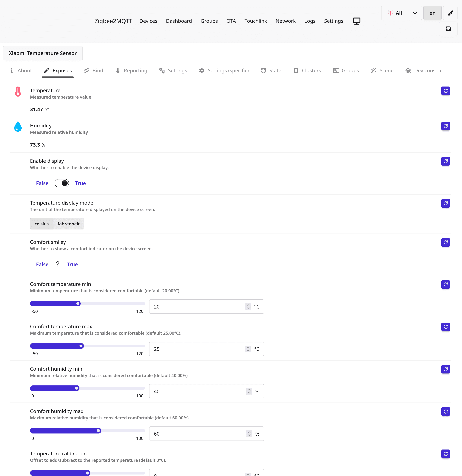The image size is (462, 476).
Task: Open the inbox tray icon button
Action: (x=448, y=29)
